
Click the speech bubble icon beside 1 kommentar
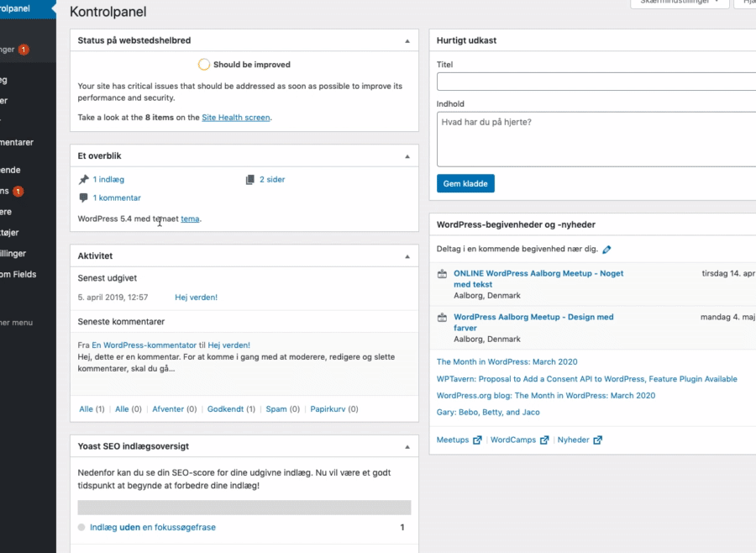pos(83,198)
